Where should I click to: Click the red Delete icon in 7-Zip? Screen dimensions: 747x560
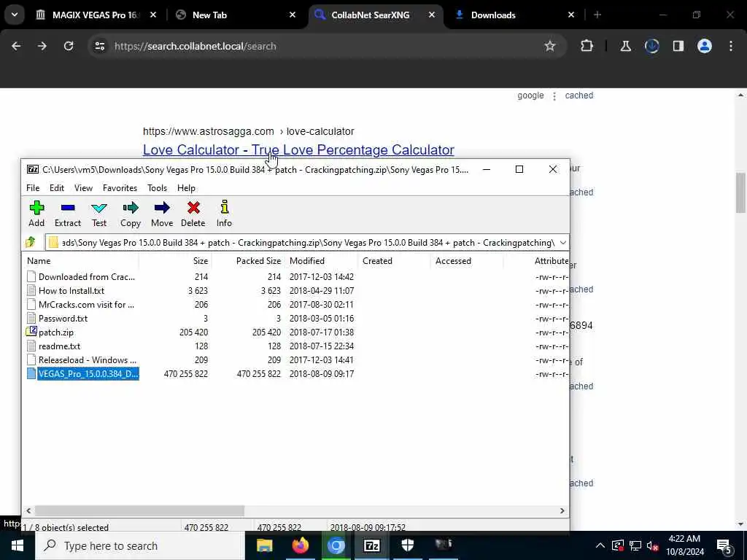[x=193, y=214]
